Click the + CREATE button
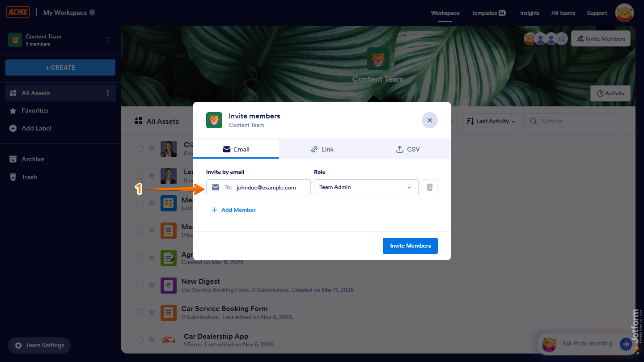 (60, 67)
